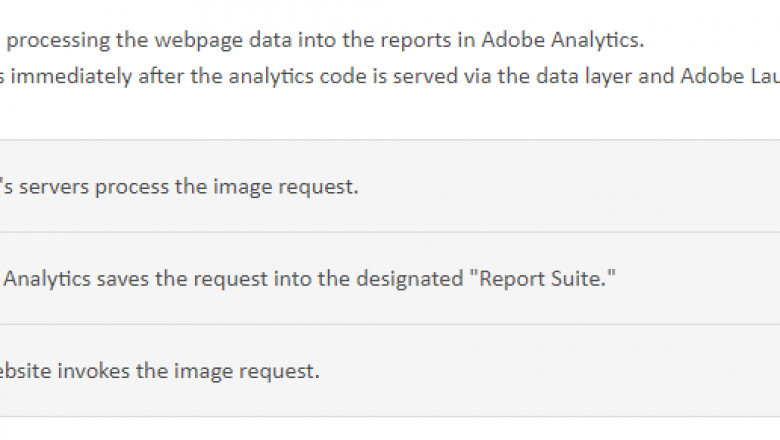Click empty right area of website invokes row

pyautogui.click(x=600, y=371)
